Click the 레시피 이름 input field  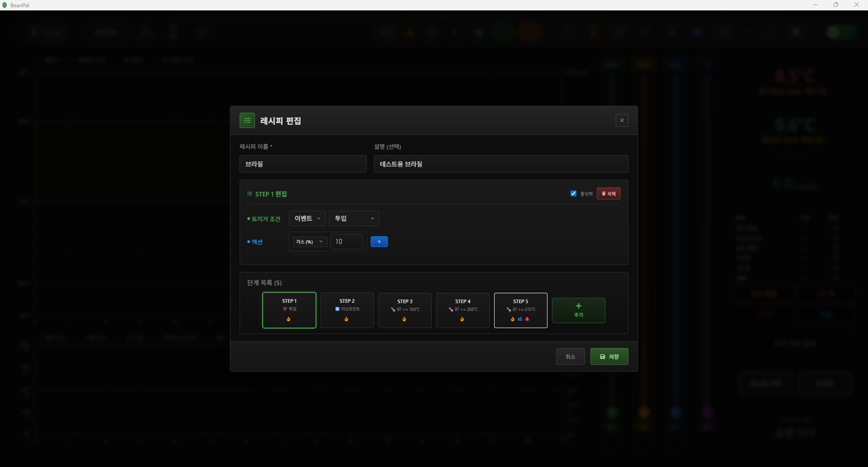[x=303, y=164]
